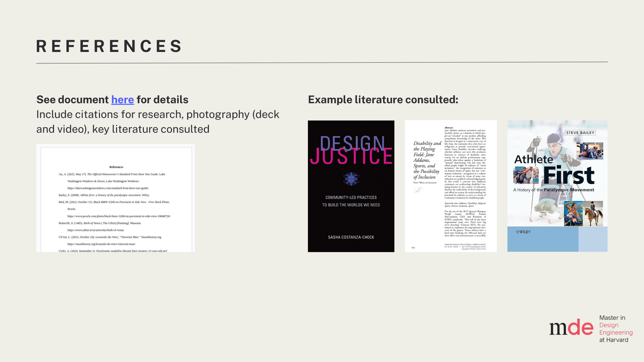
Task: Click the Wiley publisher logo
Action: [523, 232]
